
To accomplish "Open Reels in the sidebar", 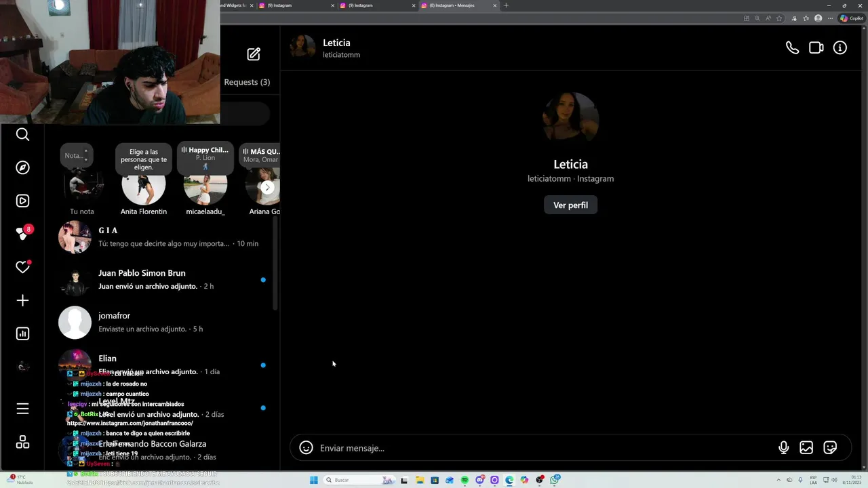I will [x=22, y=201].
